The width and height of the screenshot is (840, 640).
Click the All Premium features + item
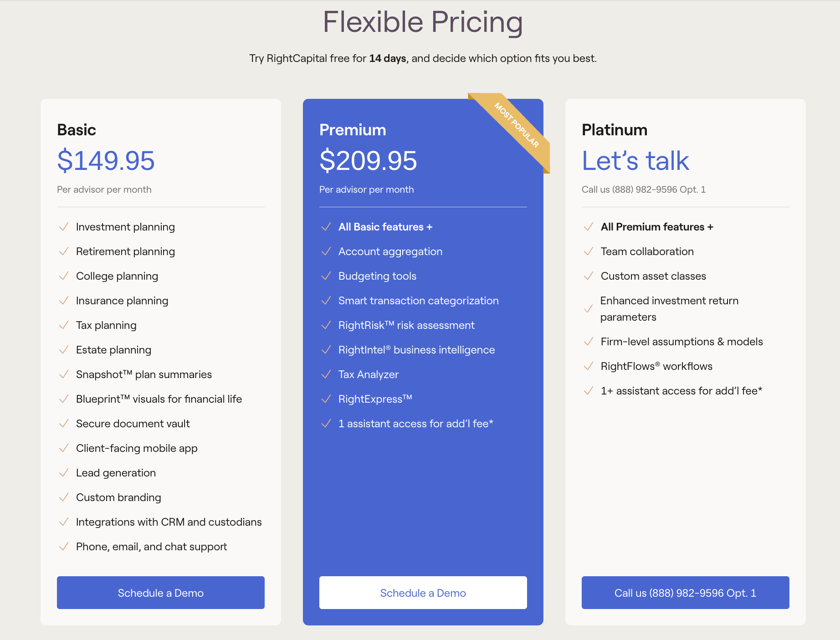point(657,227)
